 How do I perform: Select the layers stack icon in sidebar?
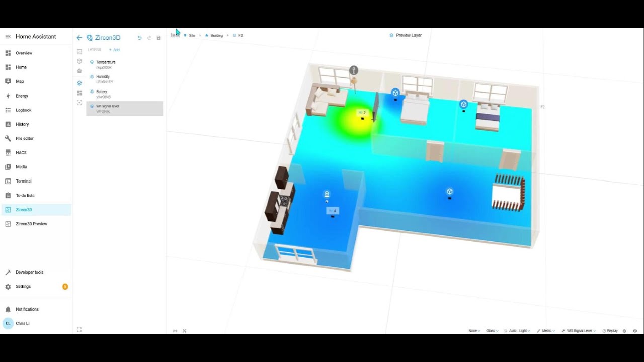pos(79,83)
